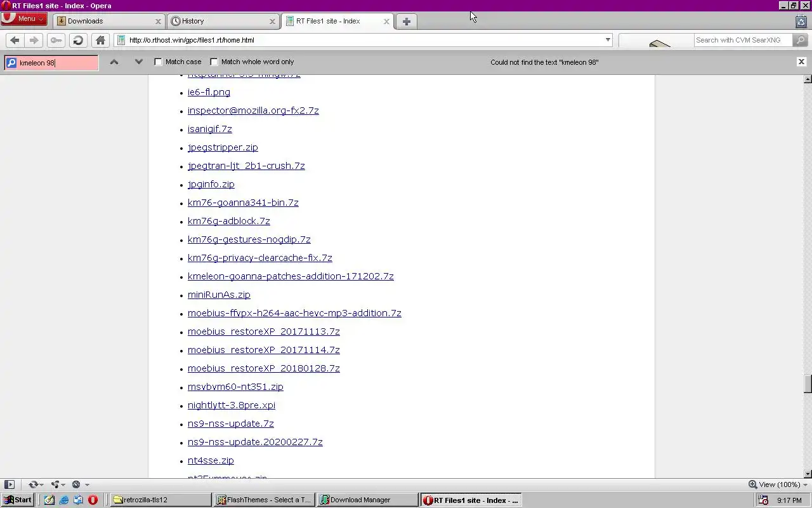Go to the Home page
Image resolution: width=812 pixels, height=508 pixels.
click(x=100, y=40)
